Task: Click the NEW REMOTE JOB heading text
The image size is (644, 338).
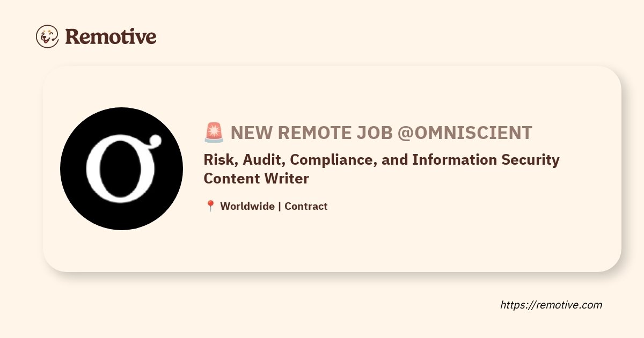Action: [311, 133]
